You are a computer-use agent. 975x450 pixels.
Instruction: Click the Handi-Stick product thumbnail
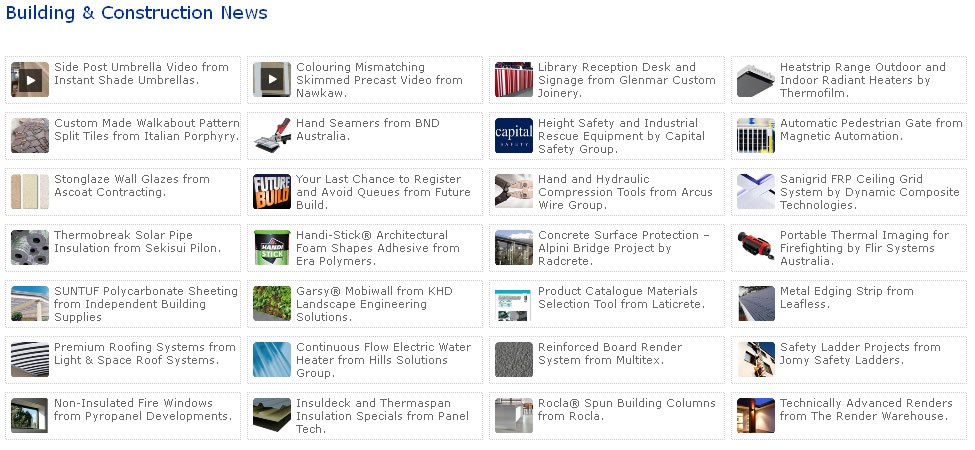(x=272, y=247)
